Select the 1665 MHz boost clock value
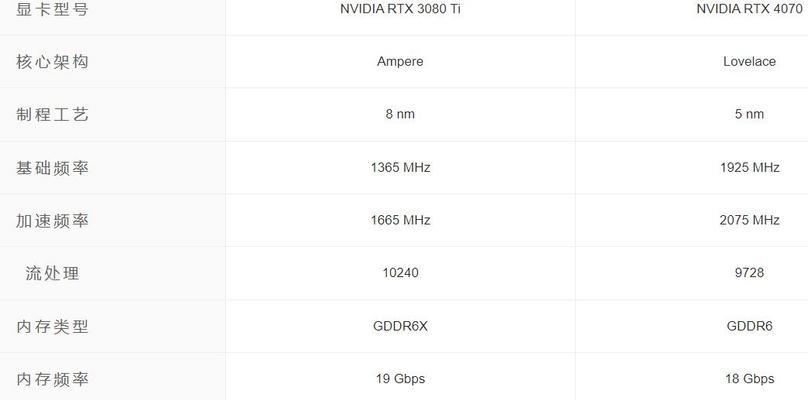The image size is (808, 400). (x=400, y=220)
